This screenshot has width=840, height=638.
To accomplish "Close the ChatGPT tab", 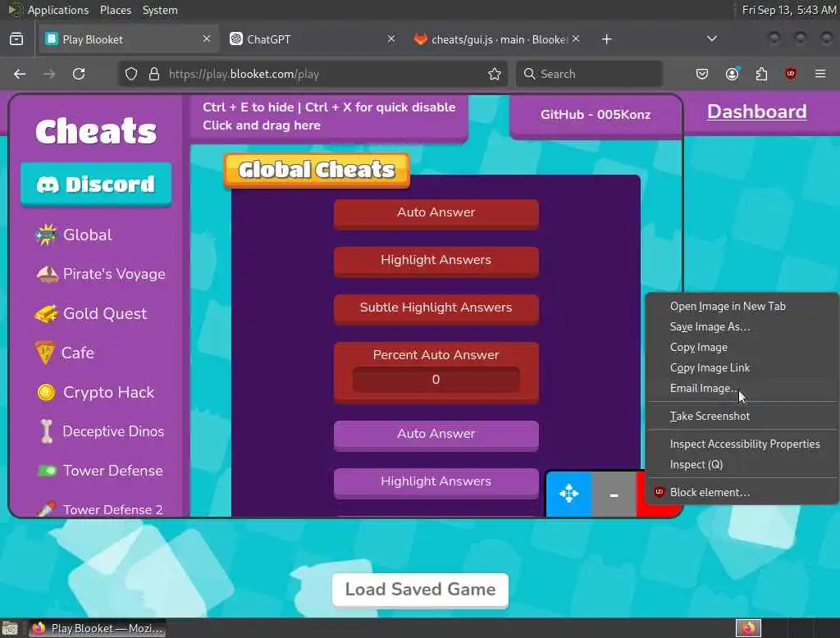I will [x=391, y=39].
